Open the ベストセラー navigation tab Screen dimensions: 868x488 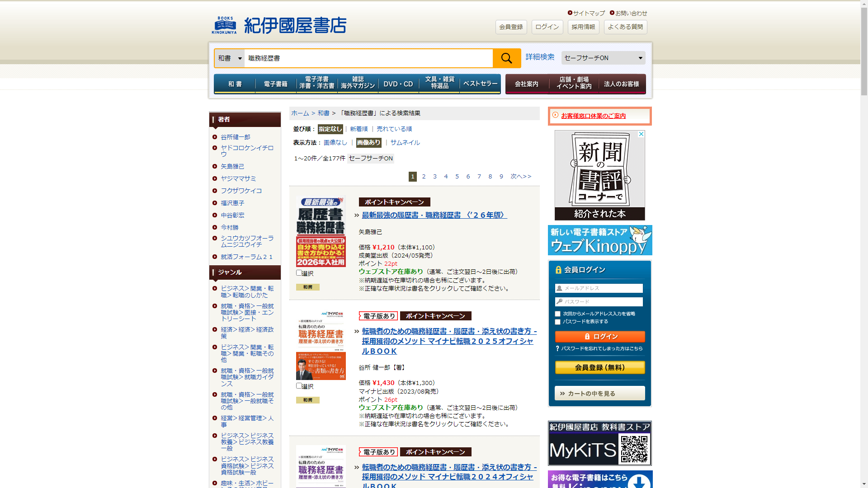click(x=480, y=84)
